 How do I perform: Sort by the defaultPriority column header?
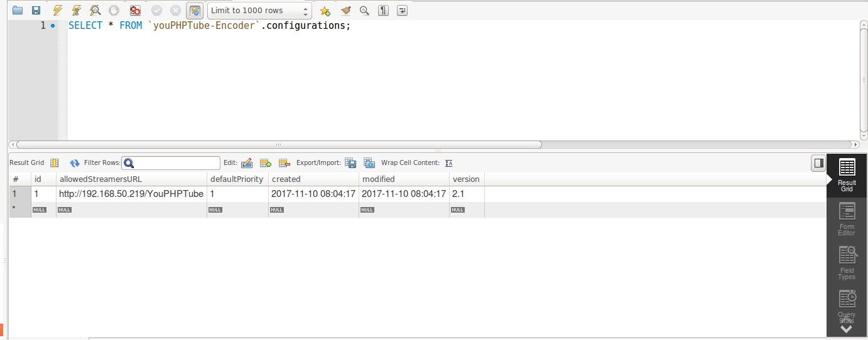[x=237, y=179]
